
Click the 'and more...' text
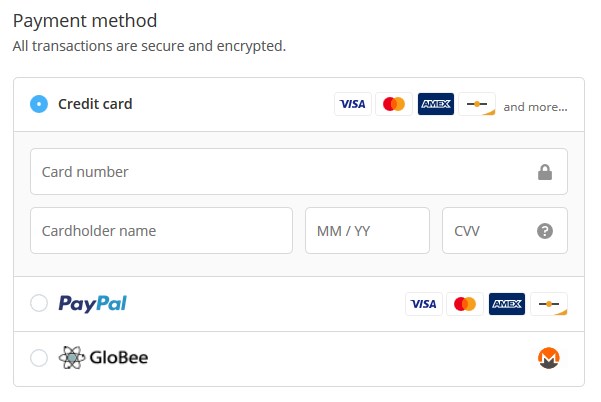[535, 107]
